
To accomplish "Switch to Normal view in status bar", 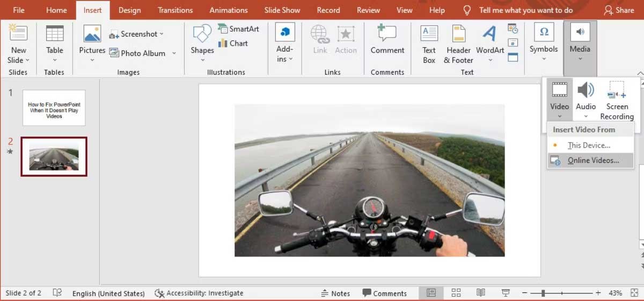I will tap(431, 293).
